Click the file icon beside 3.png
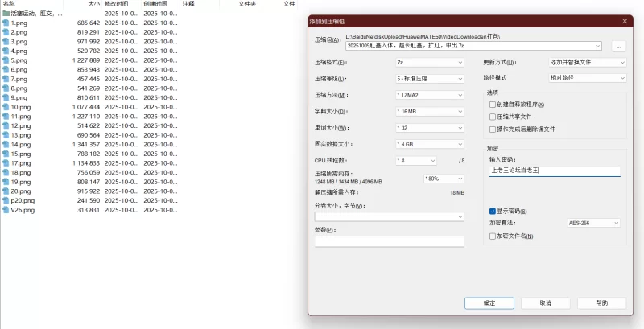This screenshot has width=644, height=329. click(6, 42)
